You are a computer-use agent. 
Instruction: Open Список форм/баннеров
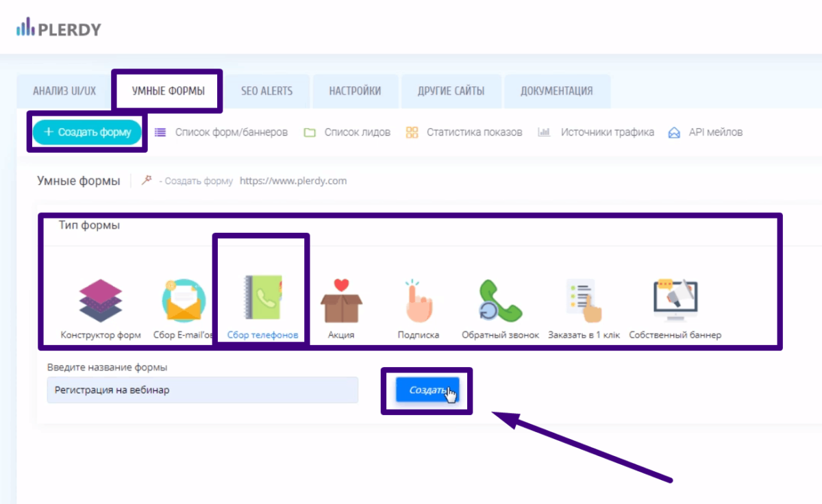point(231,132)
